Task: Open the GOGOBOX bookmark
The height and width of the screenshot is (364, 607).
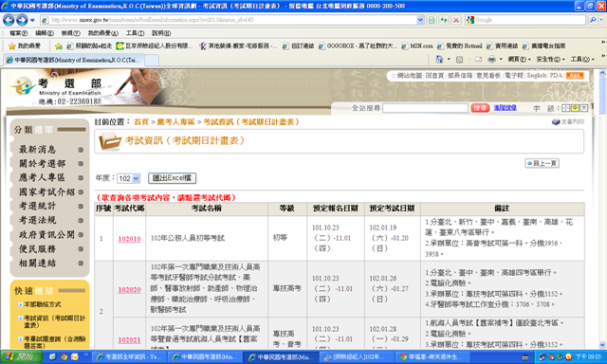Action: pyautogui.click(x=359, y=46)
